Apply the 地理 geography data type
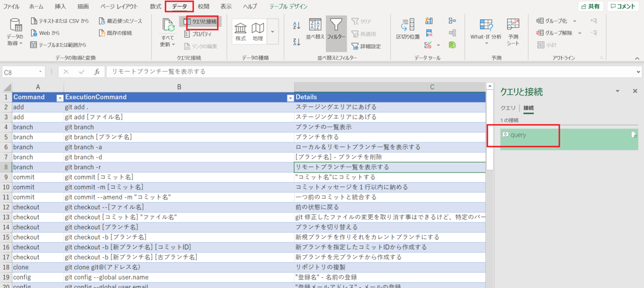644x288 pixels. 258,32
